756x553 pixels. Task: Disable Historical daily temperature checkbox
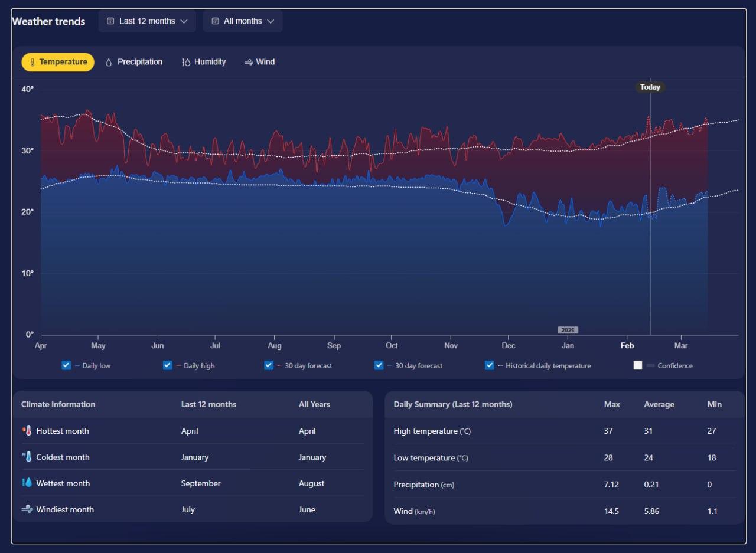pos(490,365)
